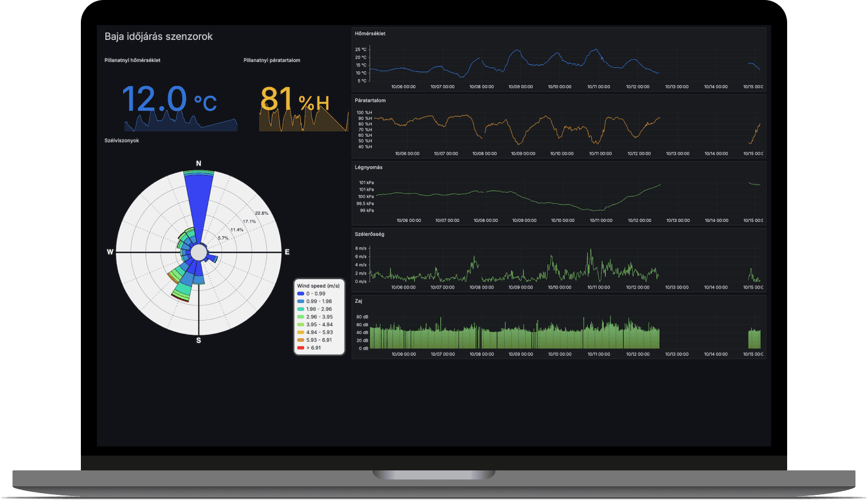Image resolution: width=868 pixels, height=500 pixels.
Task: Click the 17.1% ring label on wind rose
Action: pyautogui.click(x=249, y=222)
